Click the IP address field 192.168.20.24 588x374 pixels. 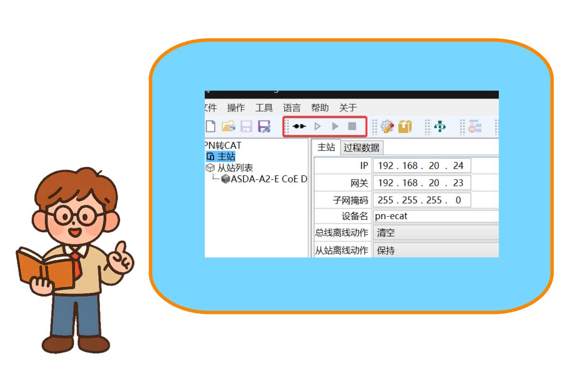click(422, 166)
